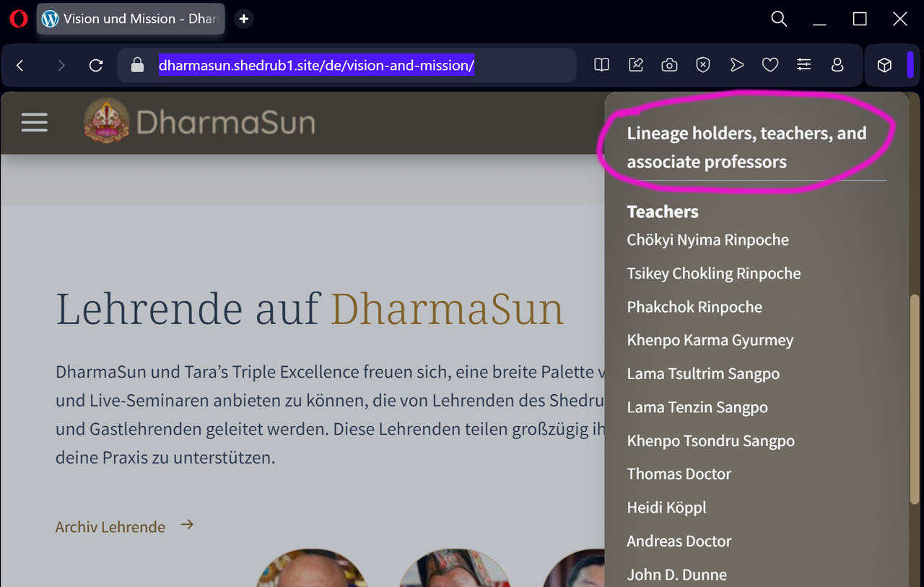
Task: Select Phakchok Rinpoche
Action: (x=694, y=307)
